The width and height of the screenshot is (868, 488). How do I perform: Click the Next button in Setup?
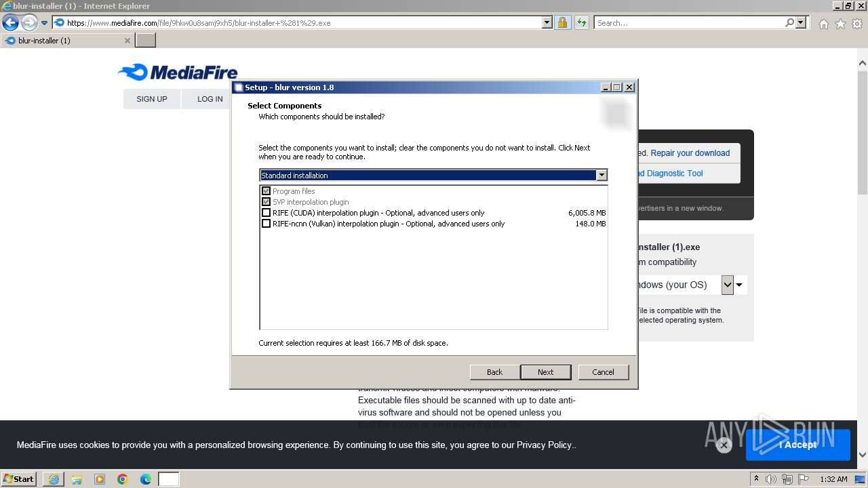(x=546, y=372)
